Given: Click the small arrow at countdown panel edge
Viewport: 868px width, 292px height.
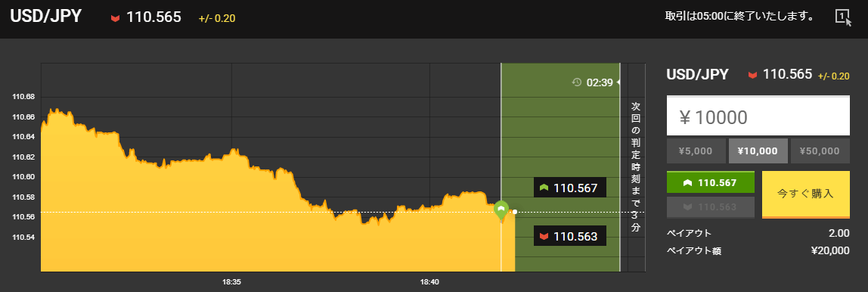Looking at the screenshot, I should pyautogui.click(x=618, y=82).
